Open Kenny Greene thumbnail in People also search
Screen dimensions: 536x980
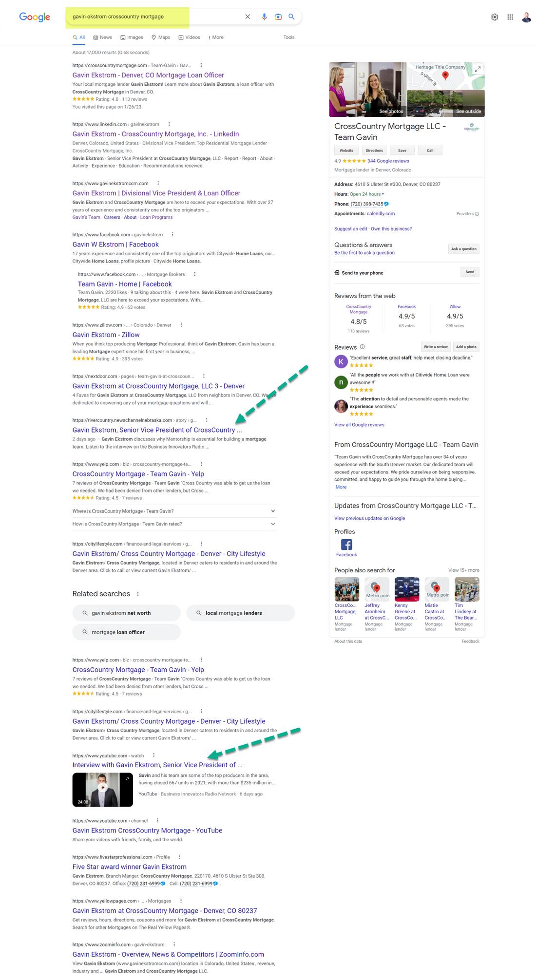[x=406, y=589]
